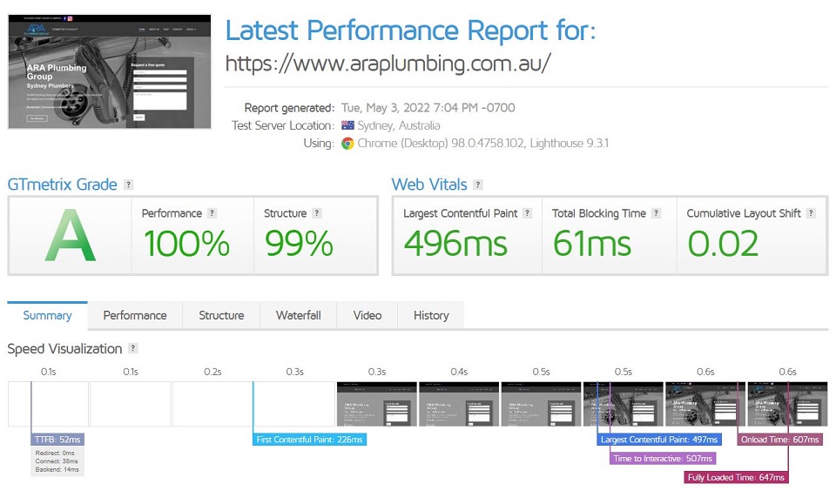Open the araplumbing.com.au URL link
This screenshot has height=504, width=836.
click(x=388, y=64)
